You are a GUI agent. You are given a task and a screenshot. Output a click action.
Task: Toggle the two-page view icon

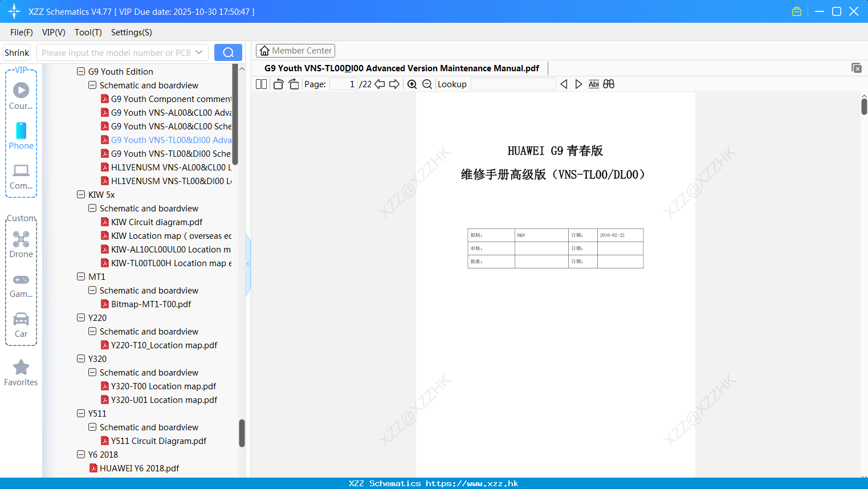point(261,84)
